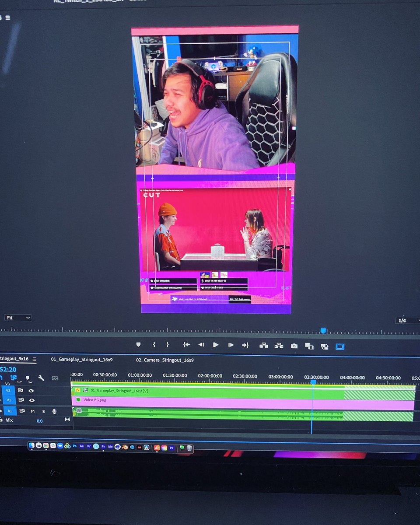
Task: Step forward one frame
Action: (231, 345)
